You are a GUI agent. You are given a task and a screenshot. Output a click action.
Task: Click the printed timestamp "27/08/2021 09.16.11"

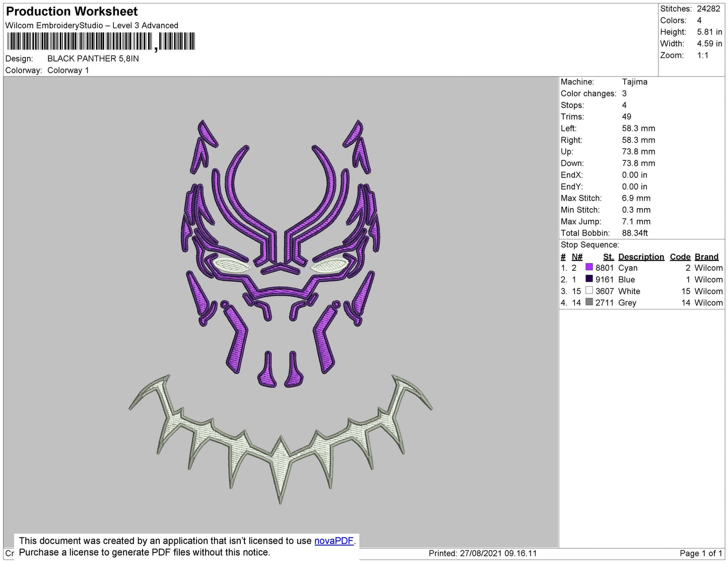coord(498,553)
